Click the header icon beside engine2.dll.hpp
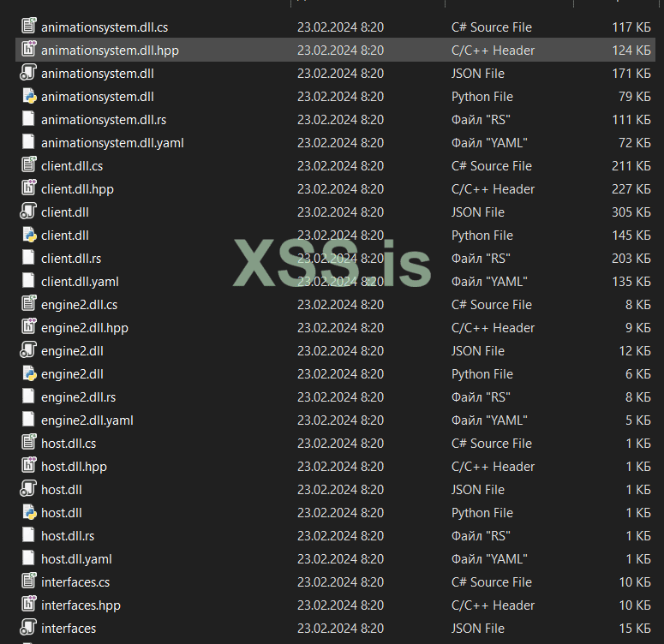 point(29,327)
